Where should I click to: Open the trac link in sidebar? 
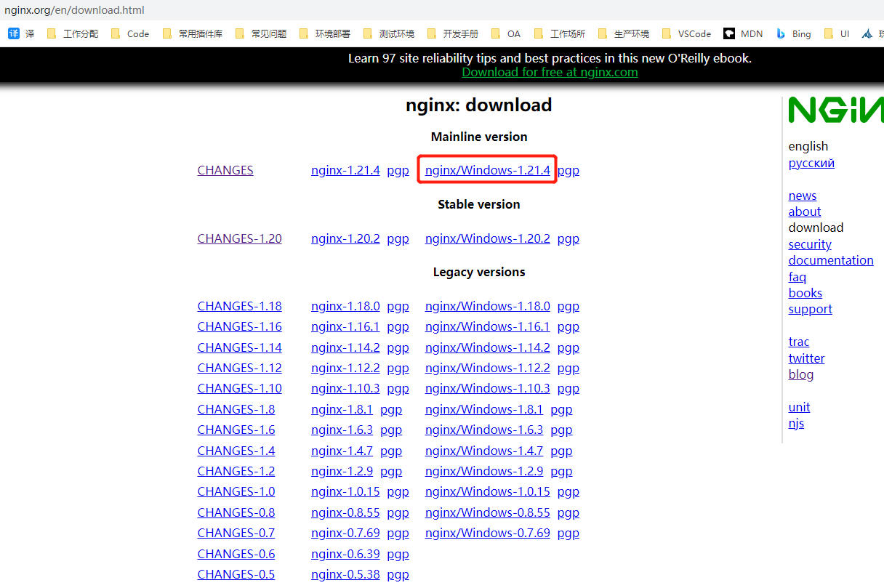799,342
